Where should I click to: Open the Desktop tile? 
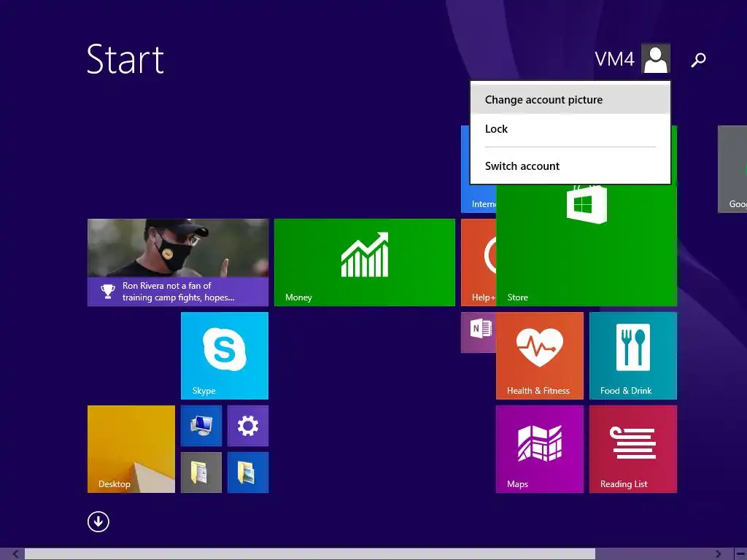131,449
